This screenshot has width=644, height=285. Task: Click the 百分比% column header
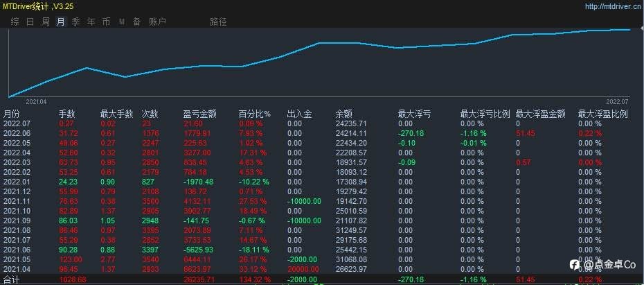click(255, 114)
